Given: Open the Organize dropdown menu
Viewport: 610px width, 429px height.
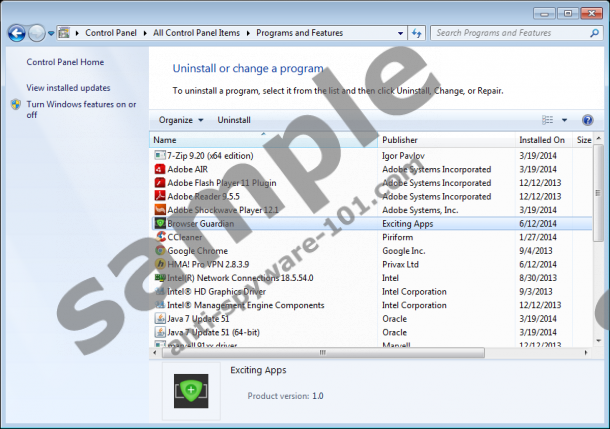Looking at the screenshot, I should point(180,120).
